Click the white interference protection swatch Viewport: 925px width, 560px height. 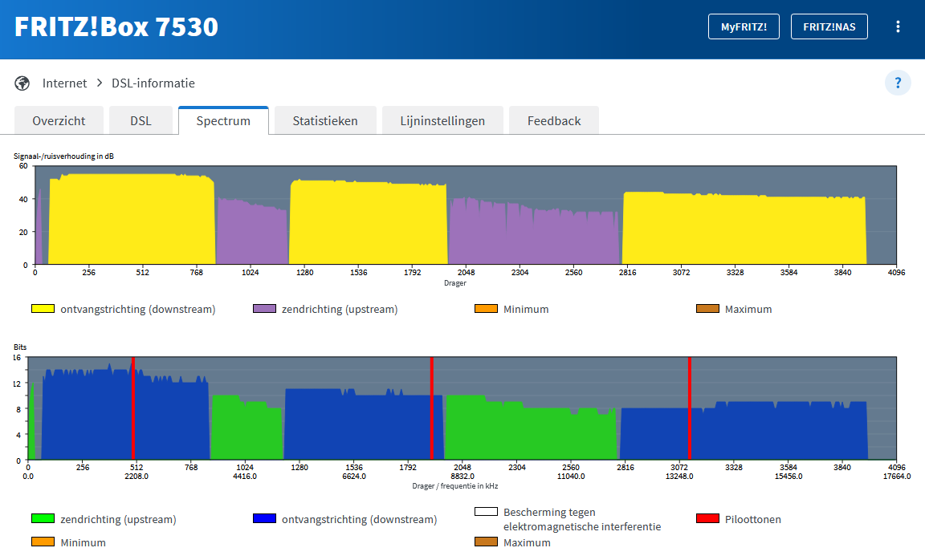(486, 512)
